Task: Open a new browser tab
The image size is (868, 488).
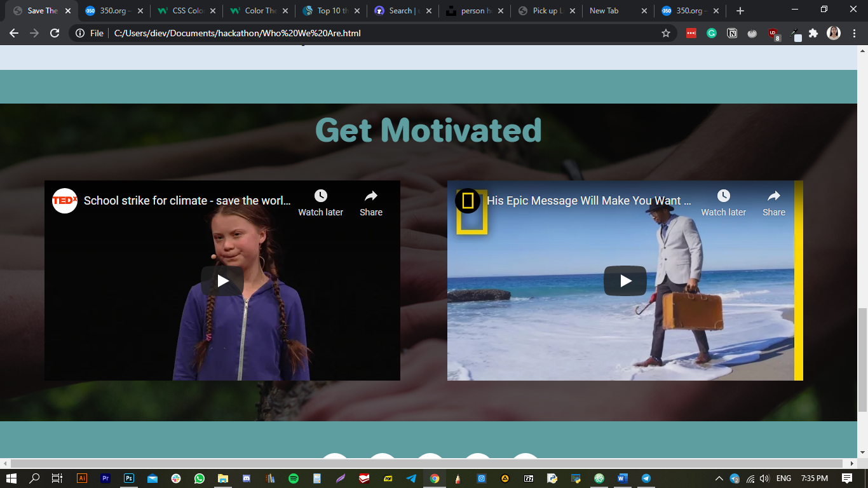Action: tap(740, 11)
